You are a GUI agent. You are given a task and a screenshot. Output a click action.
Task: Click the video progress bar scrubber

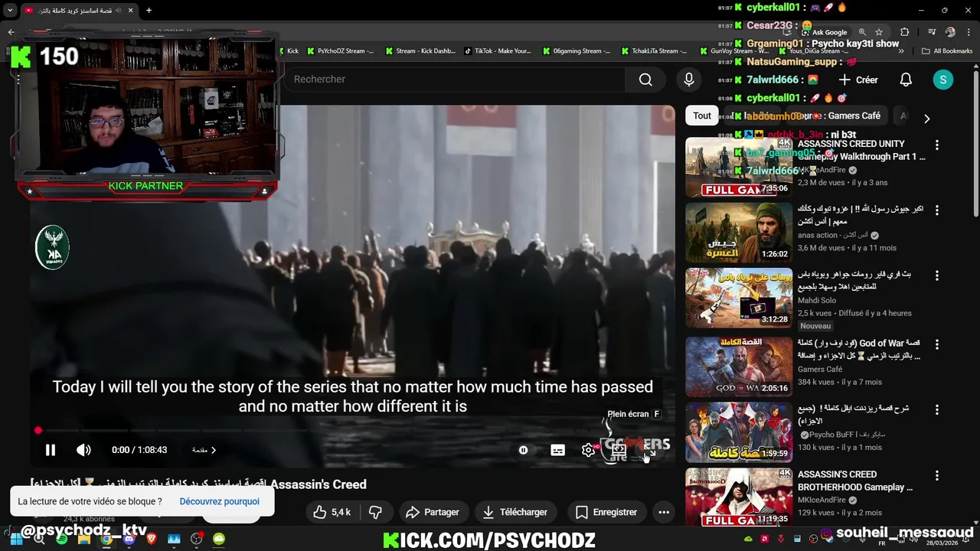(x=38, y=430)
